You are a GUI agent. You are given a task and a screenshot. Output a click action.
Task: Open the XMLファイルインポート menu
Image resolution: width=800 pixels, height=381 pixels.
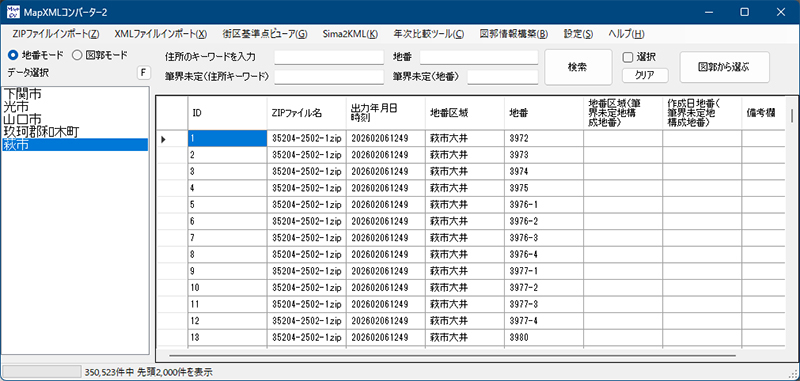click(161, 34)
